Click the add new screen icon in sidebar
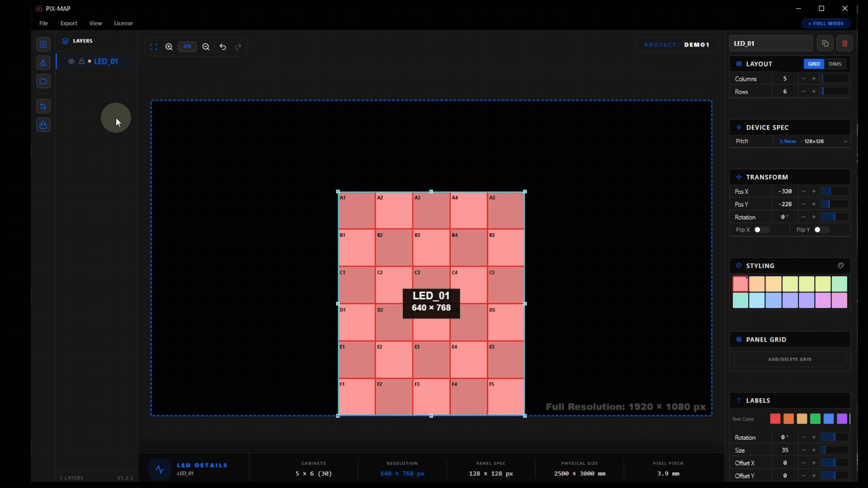Image resolution: width=868 pixels, height=488 pixels. (43, 44)
